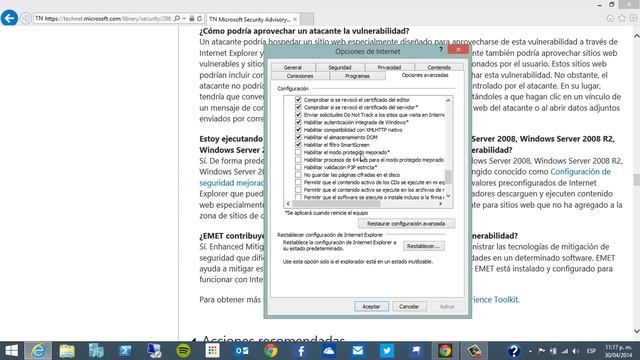The width and height of the screenshot is (640, 360).
Task: Open Spotify from the taskbar
Action: 183,351
